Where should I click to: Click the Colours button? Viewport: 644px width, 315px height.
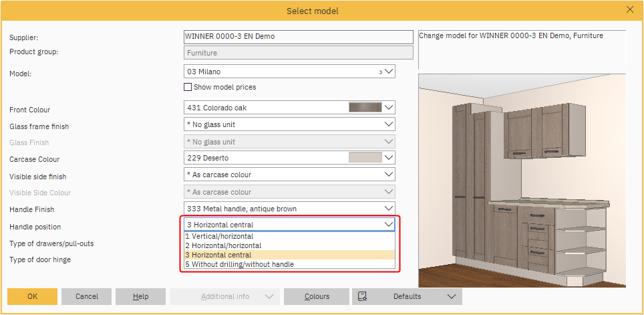(317, 296)
